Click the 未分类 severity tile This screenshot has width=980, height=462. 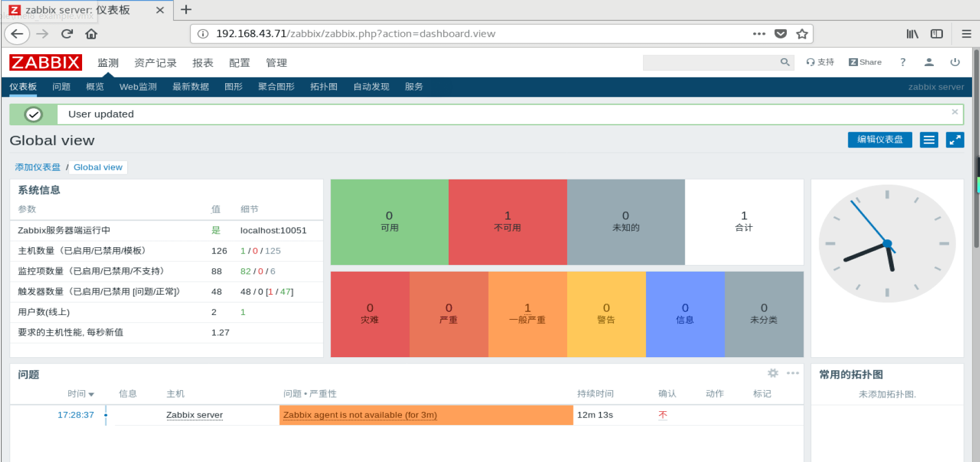(764, 314)
